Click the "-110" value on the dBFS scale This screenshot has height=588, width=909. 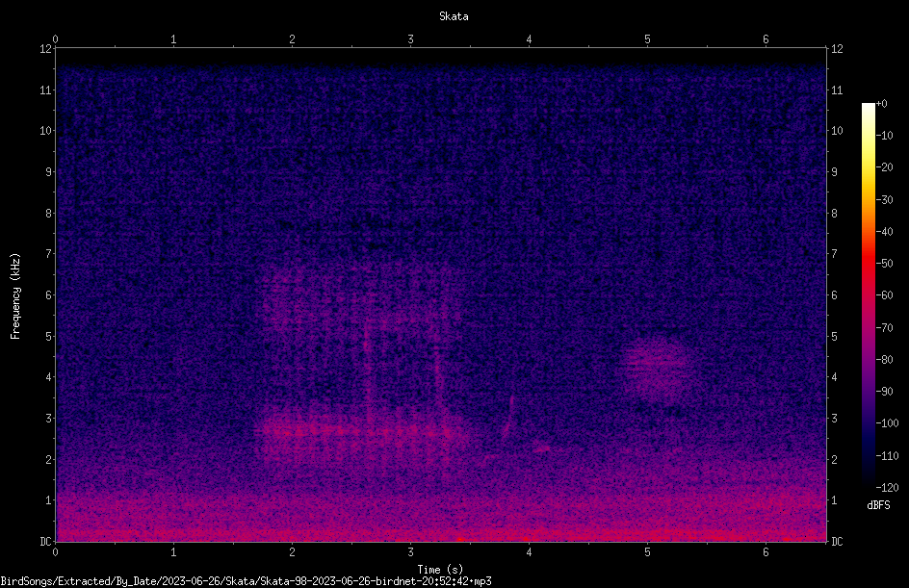(x=887, y=456)
